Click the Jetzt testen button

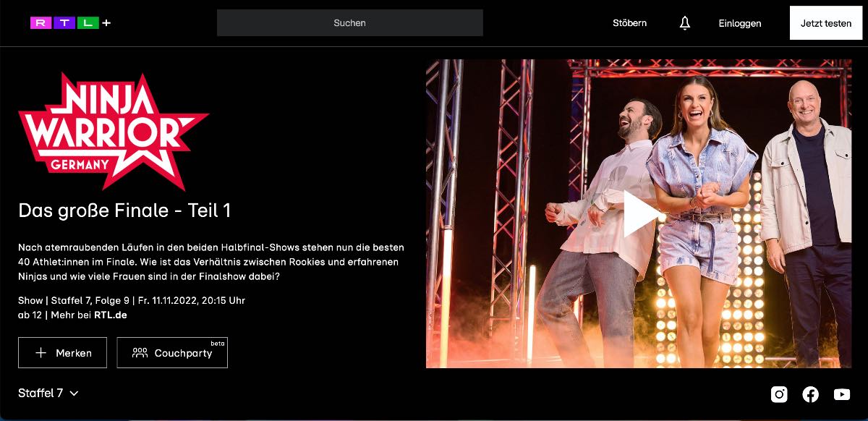pos(826,23)
